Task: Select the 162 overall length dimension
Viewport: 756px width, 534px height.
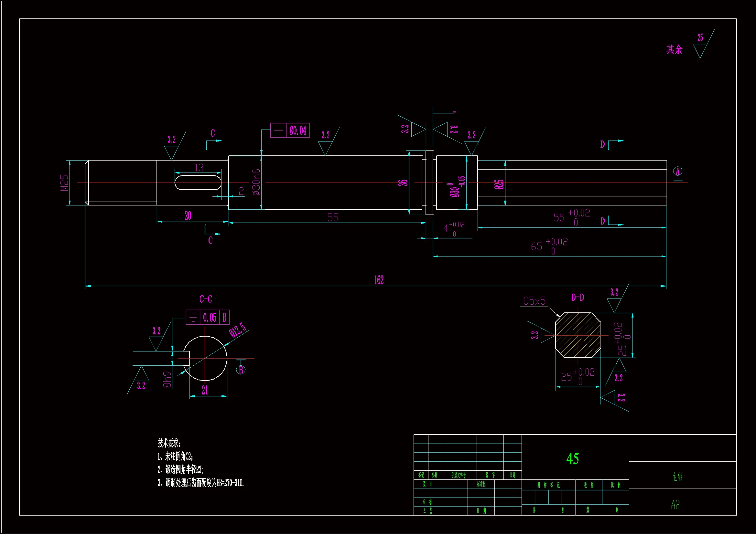Action: [379, 280]
